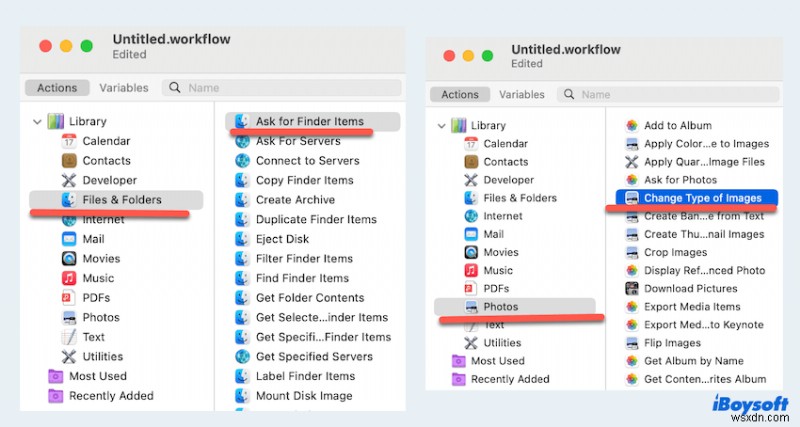Select Crop Images action

pyautogui.click(x=676, y=252)
